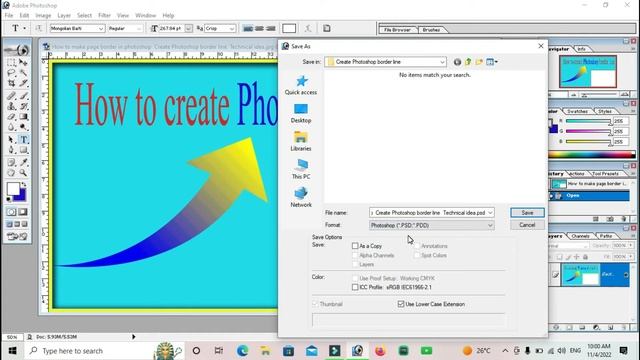Switch to the Channels tab
The image size is (640, 360).
[580, 236]
